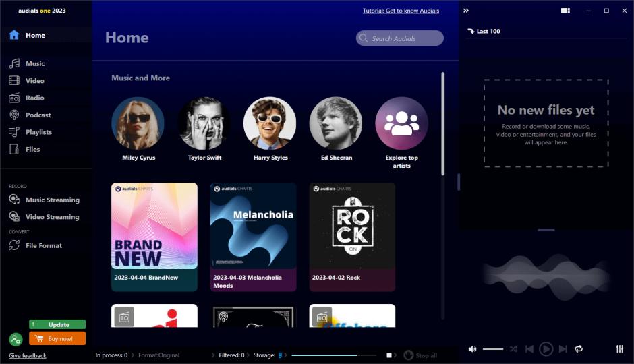Screen dimensions: 634x364
Task: Open Ed Sheeran artist portrait
Action: tap(336, 123)
